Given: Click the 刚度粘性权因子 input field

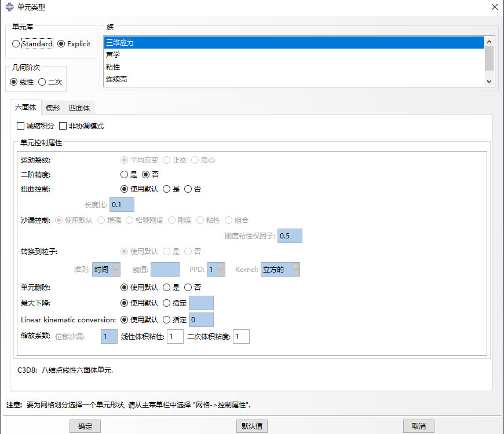Looking at the screenshot, I should [x=290, y=236].
